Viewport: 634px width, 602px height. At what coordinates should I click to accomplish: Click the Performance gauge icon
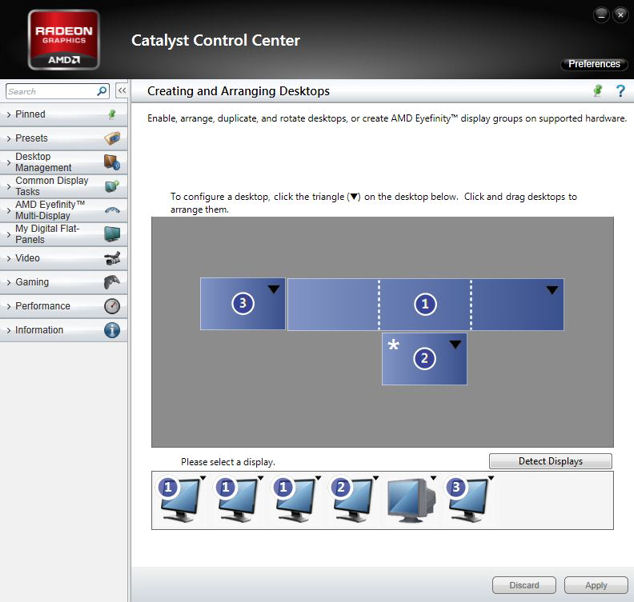pyautogui.click(x=112, y=306)
